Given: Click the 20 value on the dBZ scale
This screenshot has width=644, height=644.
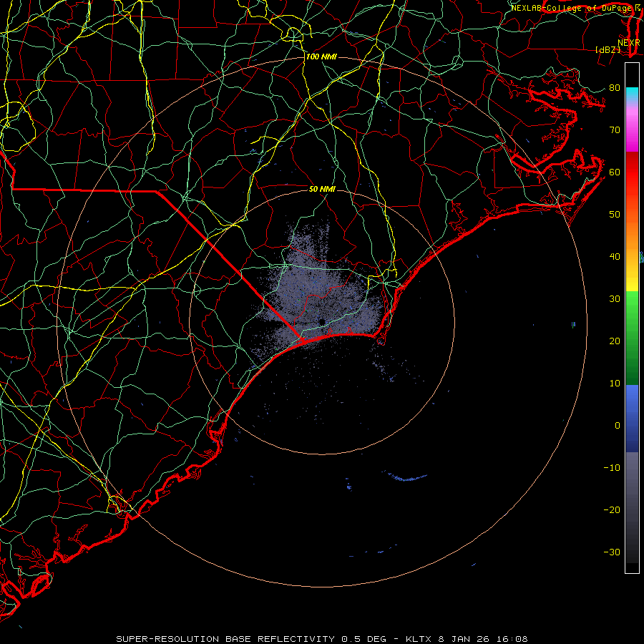Looking at the screenshot, I should [x=615, y=341].
